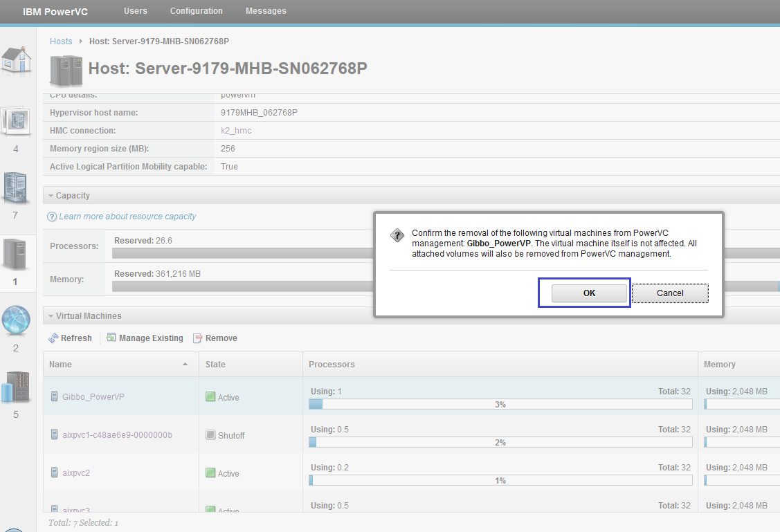Image resolution: width=780 pixels, height=532 pixels.
Task: Click the Refresh arrows icon
Action: [53, 338]
